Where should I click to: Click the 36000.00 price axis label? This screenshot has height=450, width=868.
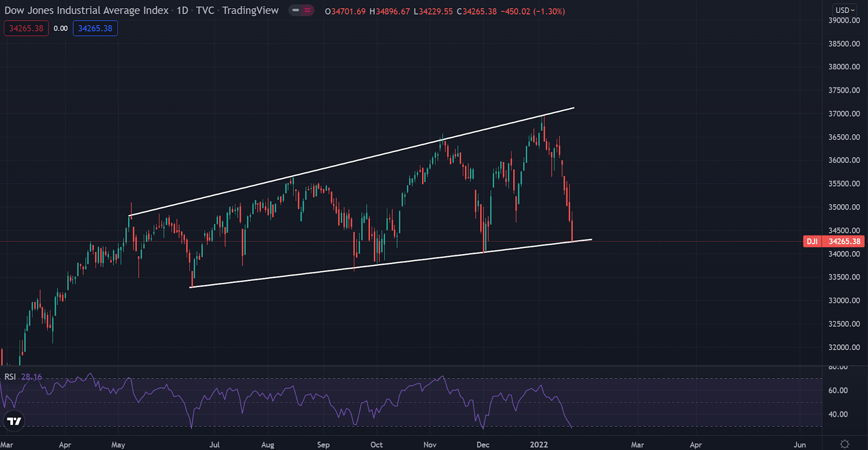844,161
